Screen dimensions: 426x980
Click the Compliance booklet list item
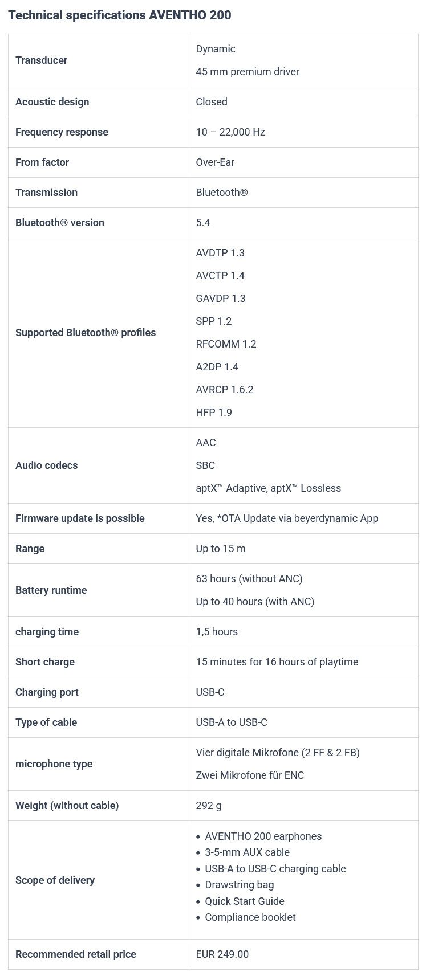tap(250, 917)
